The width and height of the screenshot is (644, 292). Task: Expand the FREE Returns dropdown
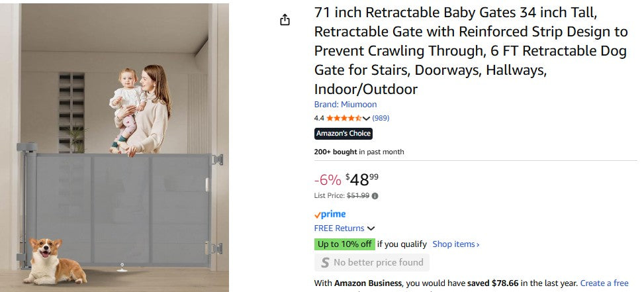coord(371,228)
